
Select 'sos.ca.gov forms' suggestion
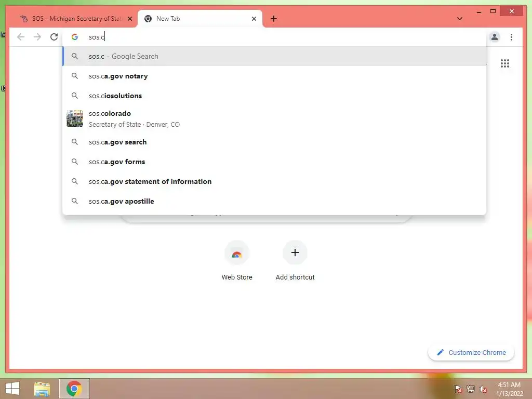pos(274,162)
